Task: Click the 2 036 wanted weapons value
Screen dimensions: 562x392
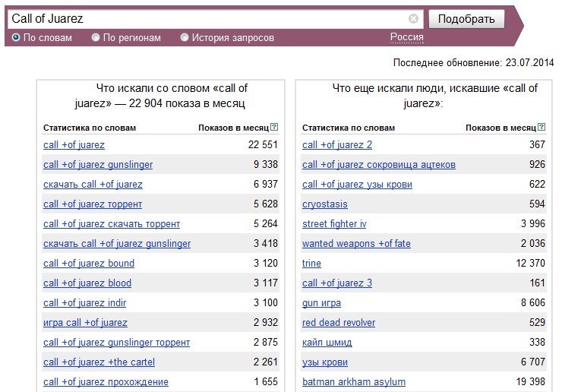Action: [x=533, y=243]
